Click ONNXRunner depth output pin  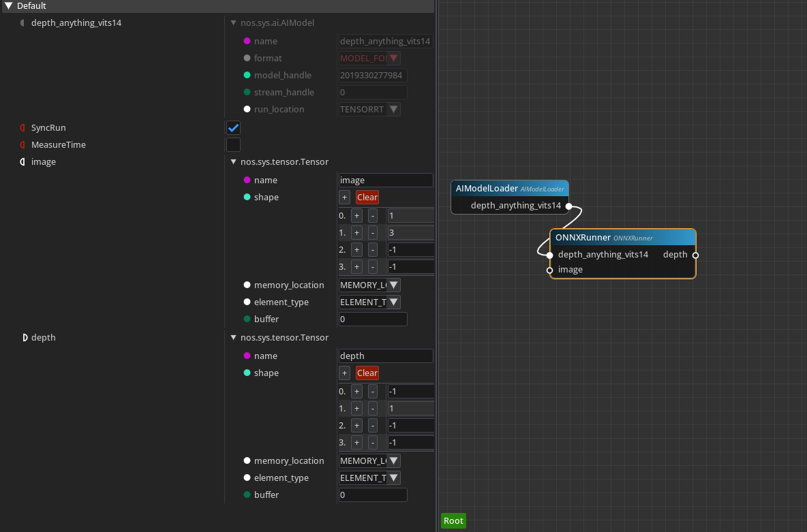point(695,255)
